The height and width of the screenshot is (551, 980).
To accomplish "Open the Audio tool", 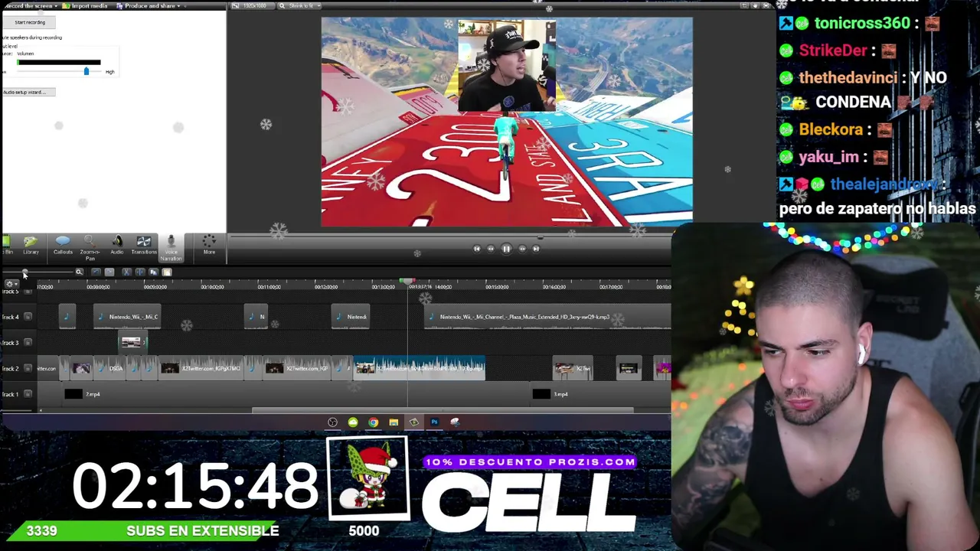I will coord(117,246).
